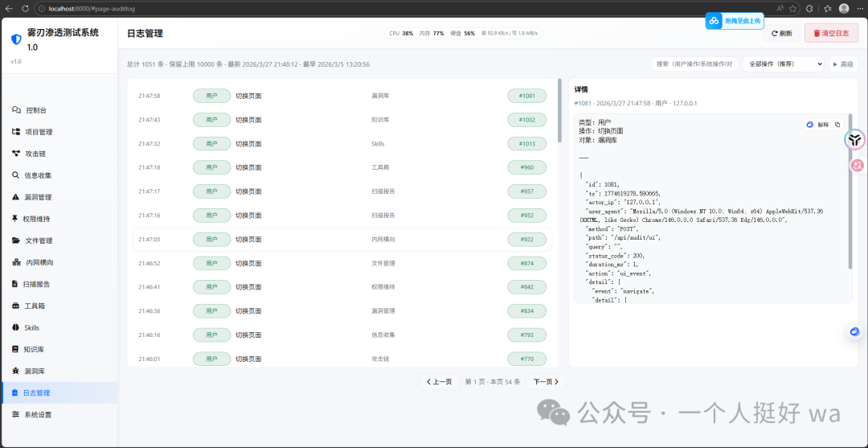This screenshot has width=868, height=448.
Task: Select 日志管理 in the sidebar
Action: click(x=59, y=393)
